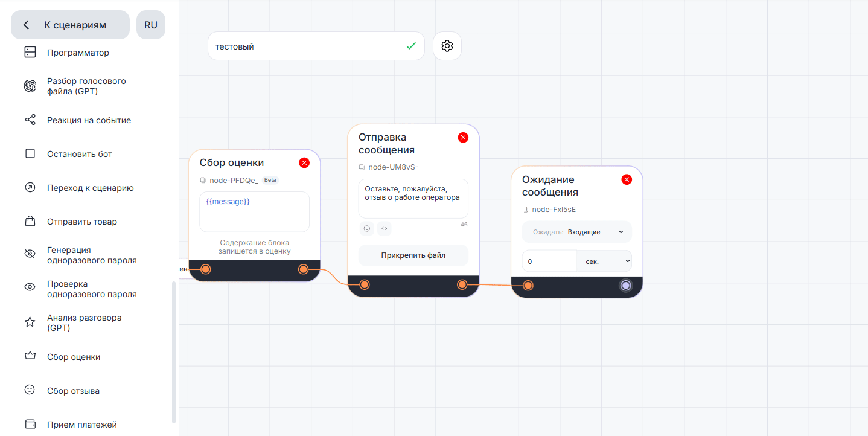Go back via К сценариям button

click(70, 25)
